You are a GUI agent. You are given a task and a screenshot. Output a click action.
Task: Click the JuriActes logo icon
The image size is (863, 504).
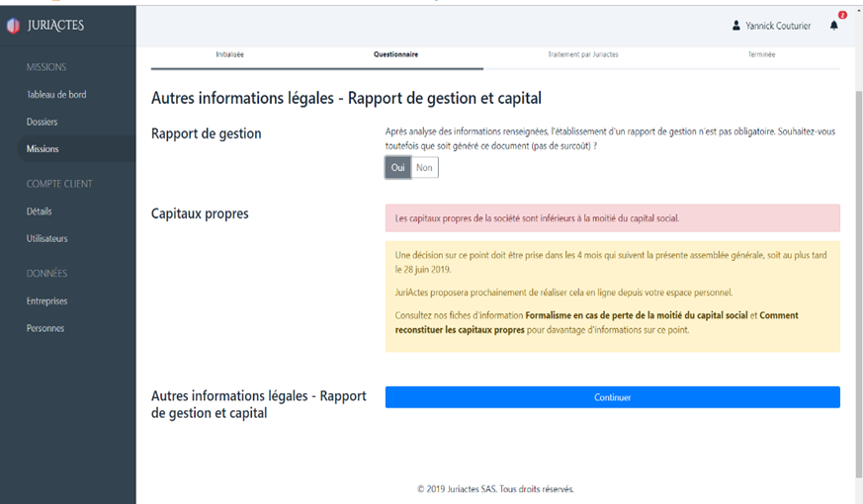[13, 27]
